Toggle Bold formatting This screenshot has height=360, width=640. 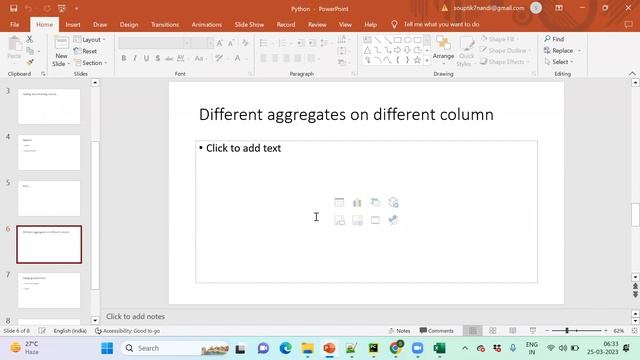pyautogui.click(x=124, y=58)
